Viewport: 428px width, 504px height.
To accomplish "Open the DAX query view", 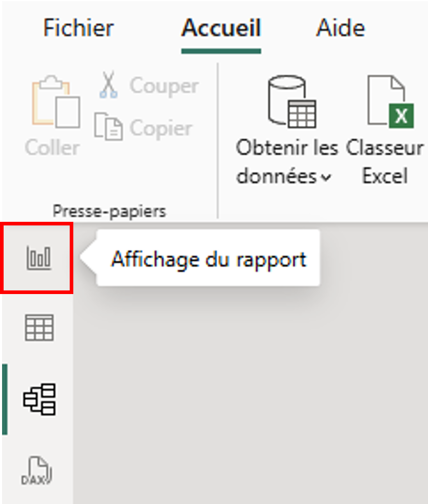I will [38, 470].
